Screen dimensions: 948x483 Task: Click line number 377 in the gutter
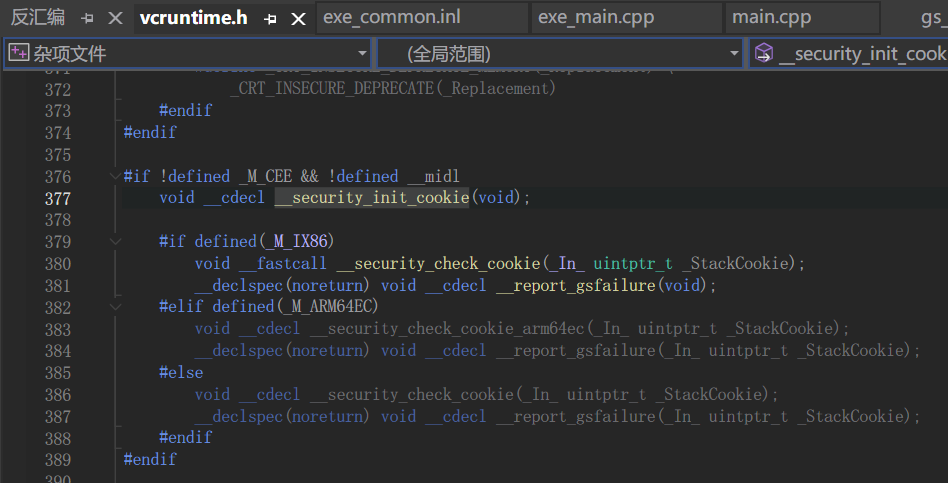(x=58, y=198)
